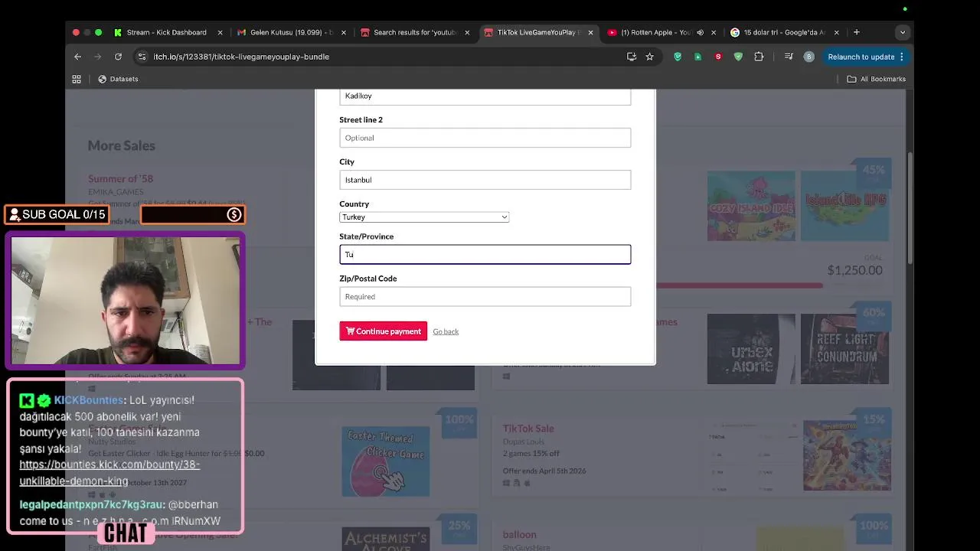Open the Alchemist's Alcove thumbnail
The width and height of the screenshot is (980, 551).
[x=385, y=539]
